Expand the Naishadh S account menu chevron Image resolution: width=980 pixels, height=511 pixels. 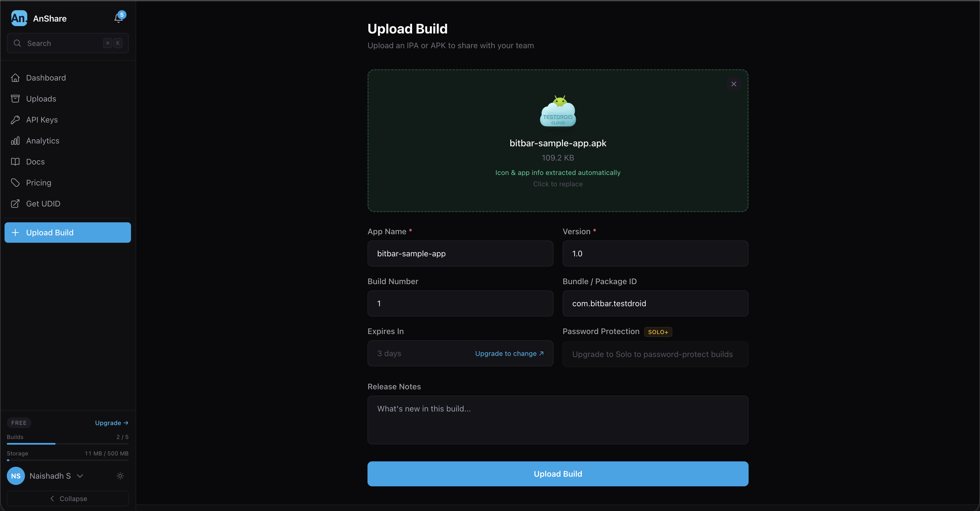pyautogui.click(x=80, y=476)
